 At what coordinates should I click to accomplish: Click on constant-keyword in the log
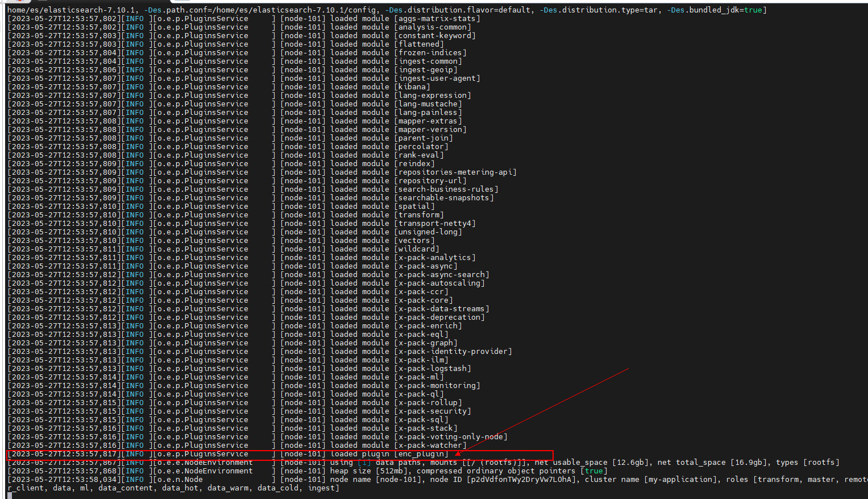[435, 36]
